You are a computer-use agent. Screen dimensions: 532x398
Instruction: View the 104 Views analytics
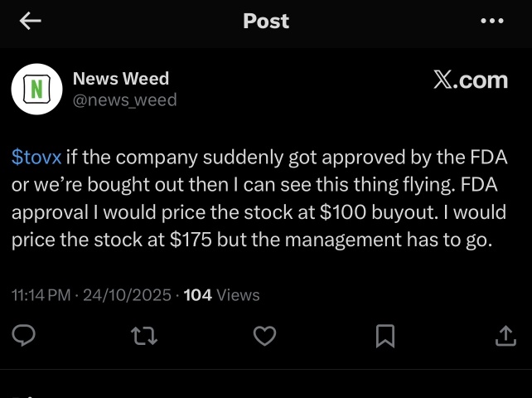pyautogui.click(x=221, y=295)
